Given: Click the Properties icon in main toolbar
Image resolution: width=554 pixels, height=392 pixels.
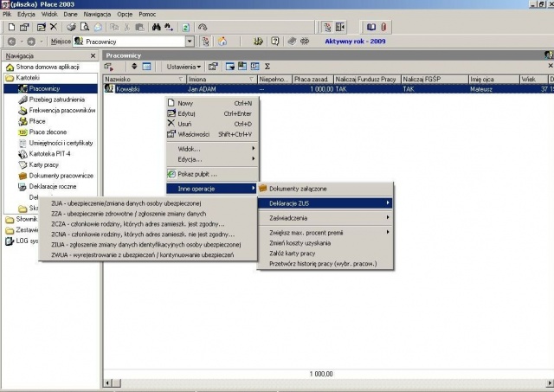Looking at the screenshot, I should (x=24, y=27).
